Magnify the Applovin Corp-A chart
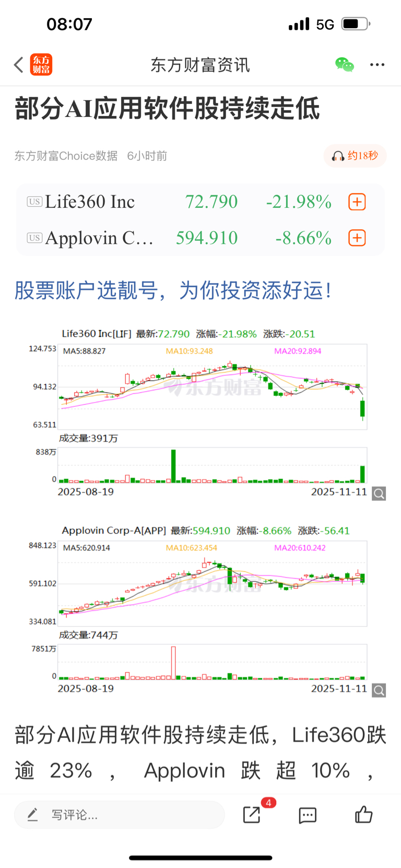 [x=379, y=690]
